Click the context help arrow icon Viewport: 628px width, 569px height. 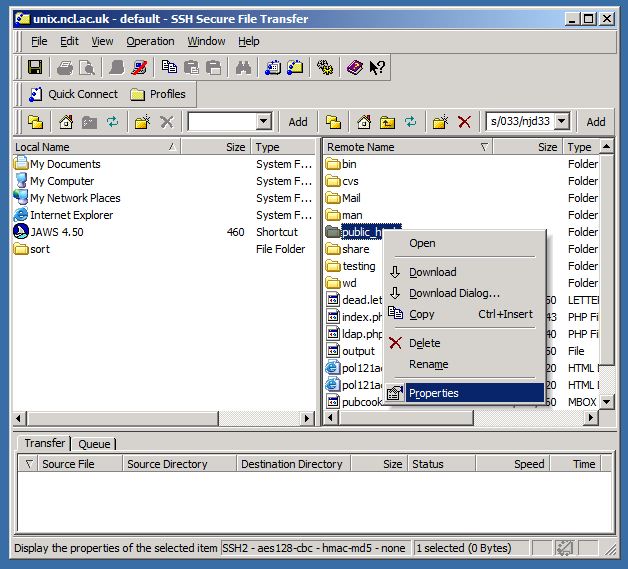point(377,68)
